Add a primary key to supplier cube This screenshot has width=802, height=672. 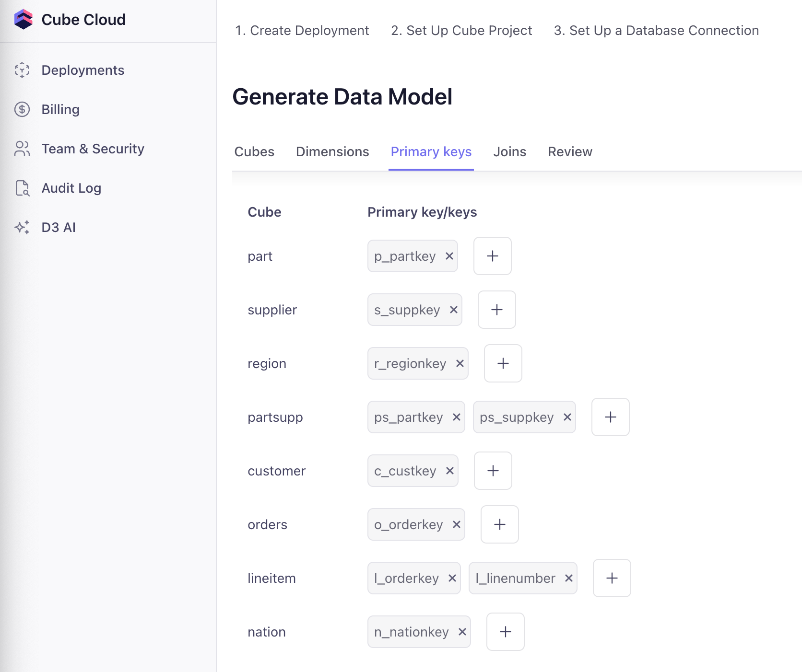496,310
